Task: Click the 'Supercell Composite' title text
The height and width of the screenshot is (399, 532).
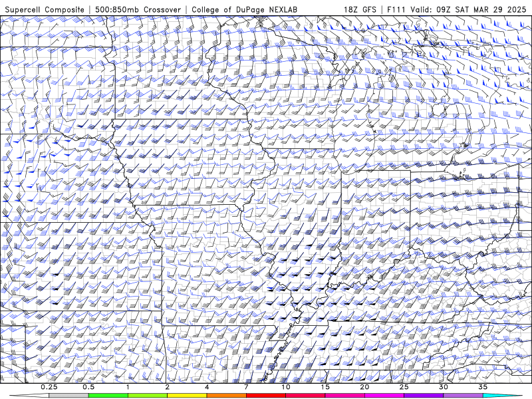Action: (45, 9)
